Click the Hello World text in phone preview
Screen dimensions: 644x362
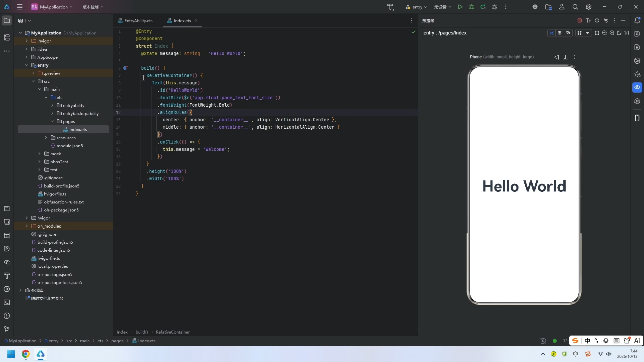pyautogui.click(x=524, y=186)
